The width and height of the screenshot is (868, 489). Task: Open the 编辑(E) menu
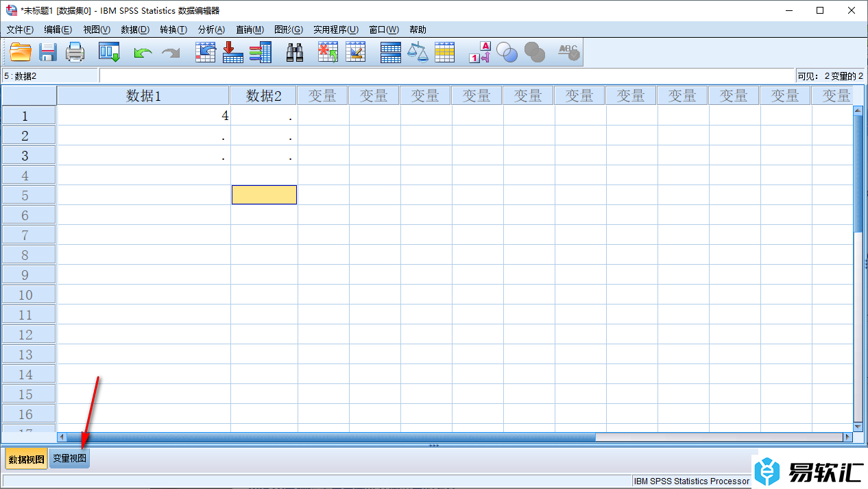pos(58,29)
